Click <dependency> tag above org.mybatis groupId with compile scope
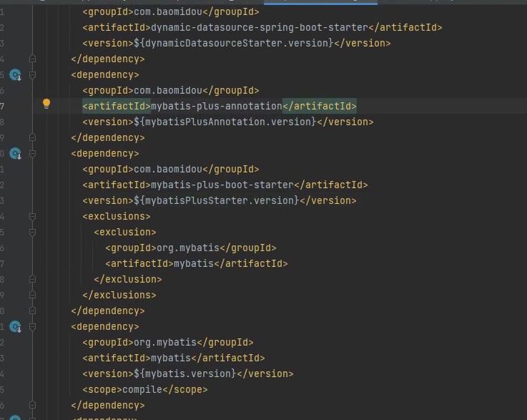Image resolution: width=527 pixels, height=420 pixels. coord(105,326)
